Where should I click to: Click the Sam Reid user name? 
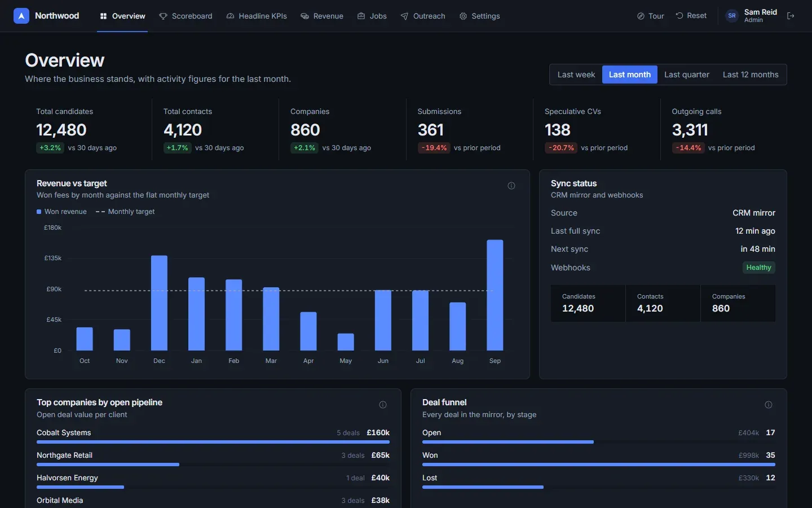click(760, 12)
